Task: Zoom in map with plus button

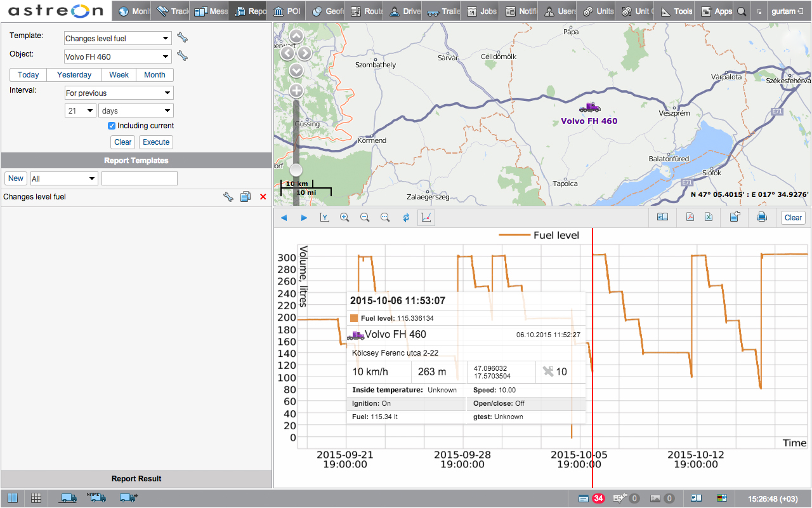Action: (x=296, y=91)
